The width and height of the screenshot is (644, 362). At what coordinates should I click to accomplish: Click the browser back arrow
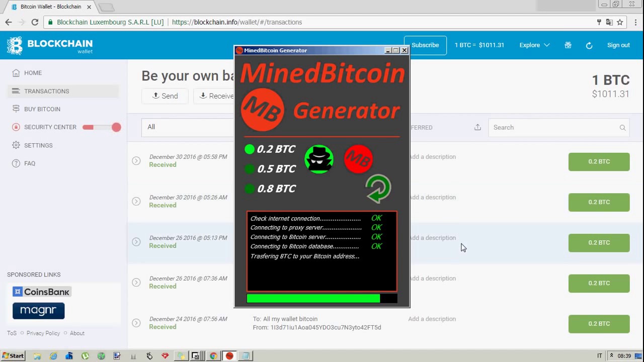click(x=9, y=22)
